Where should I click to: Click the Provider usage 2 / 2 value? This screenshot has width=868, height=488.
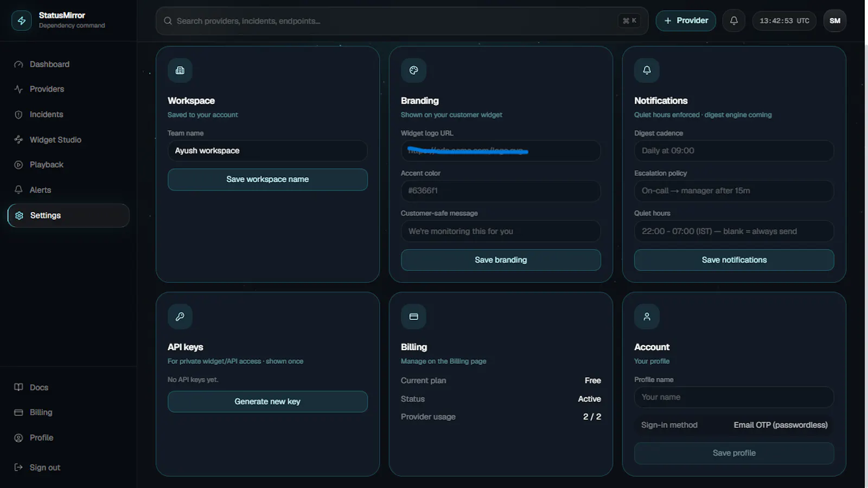[592, 417]
